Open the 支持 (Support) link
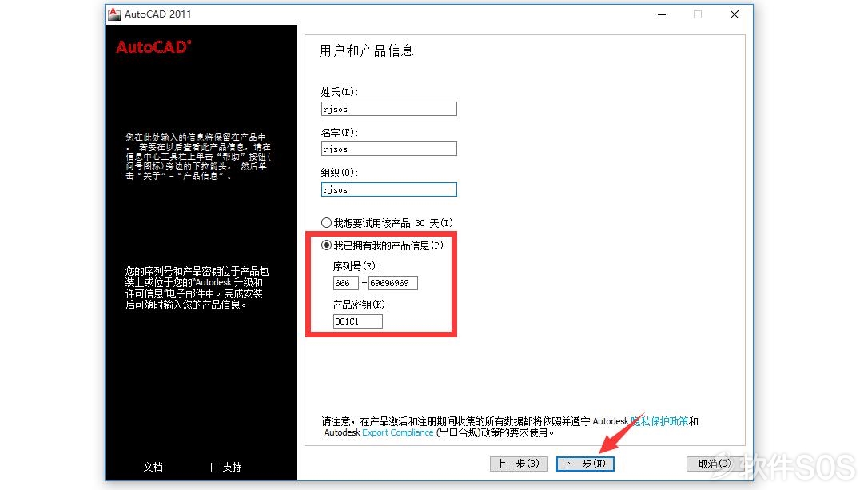 (232, 467)
